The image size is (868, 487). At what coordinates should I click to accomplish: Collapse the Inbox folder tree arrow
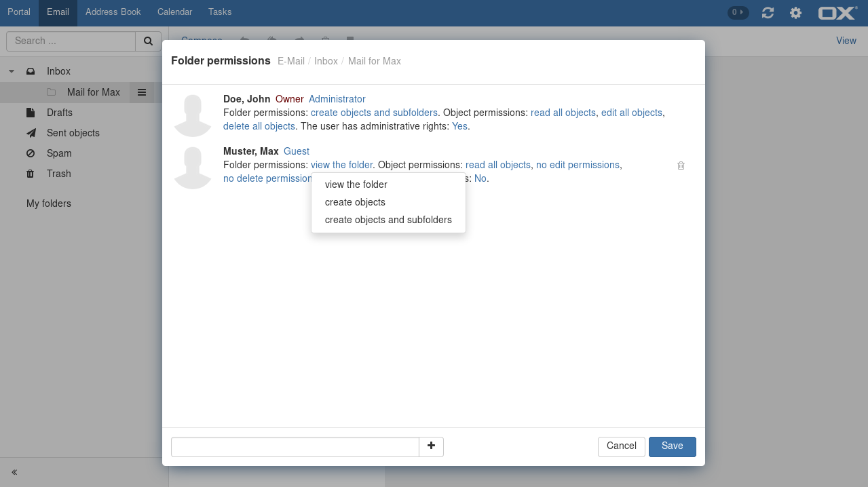pos(12,71)
